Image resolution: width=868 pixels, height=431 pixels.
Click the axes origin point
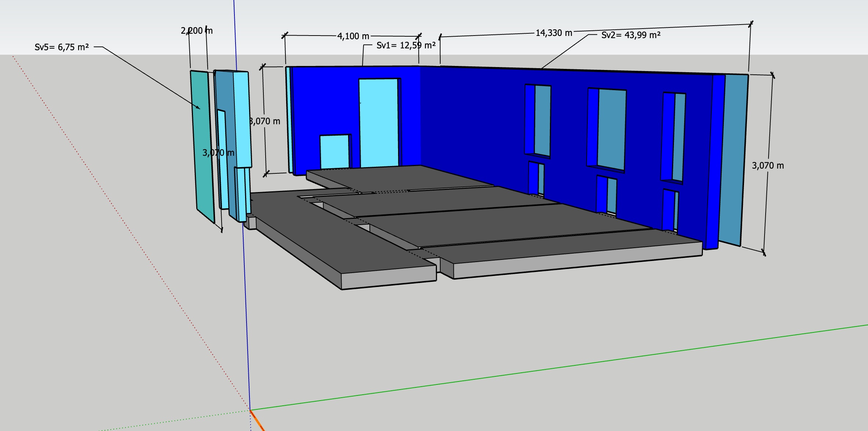coord(250,410)
